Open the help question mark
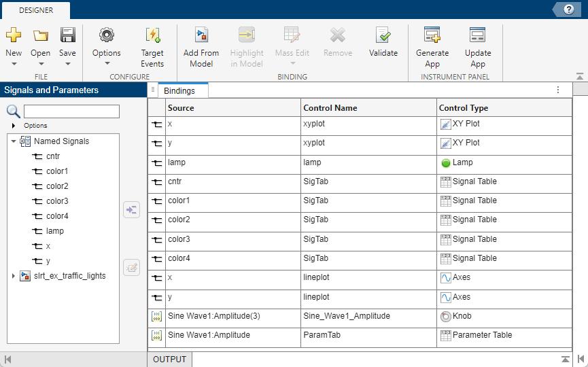 (x=568, y=9)
